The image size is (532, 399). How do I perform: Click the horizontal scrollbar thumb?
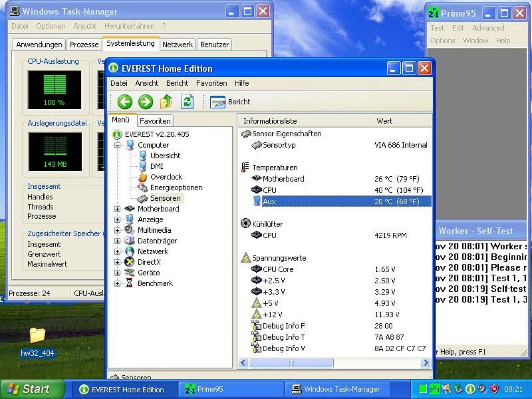coord(291,363)
